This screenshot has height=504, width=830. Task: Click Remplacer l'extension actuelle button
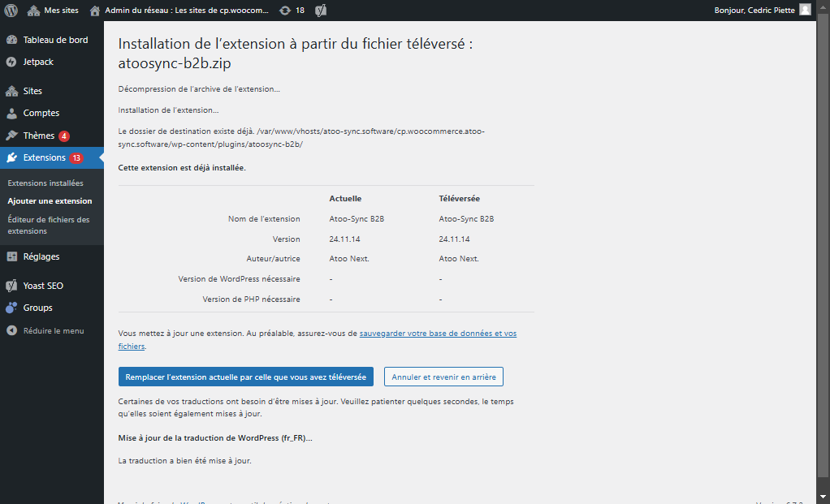[x=246, y=377]
